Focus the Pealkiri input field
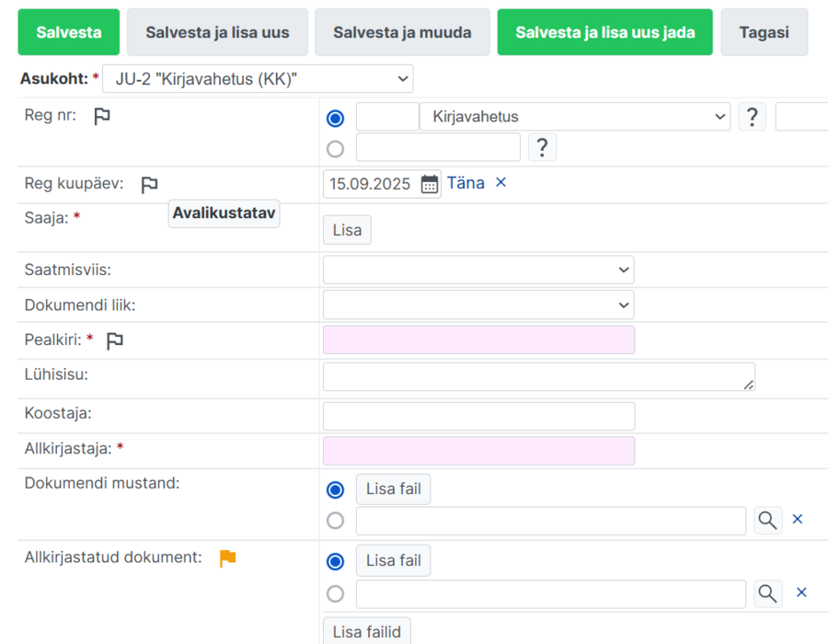The image size is (828, 644). click(479, 340)
